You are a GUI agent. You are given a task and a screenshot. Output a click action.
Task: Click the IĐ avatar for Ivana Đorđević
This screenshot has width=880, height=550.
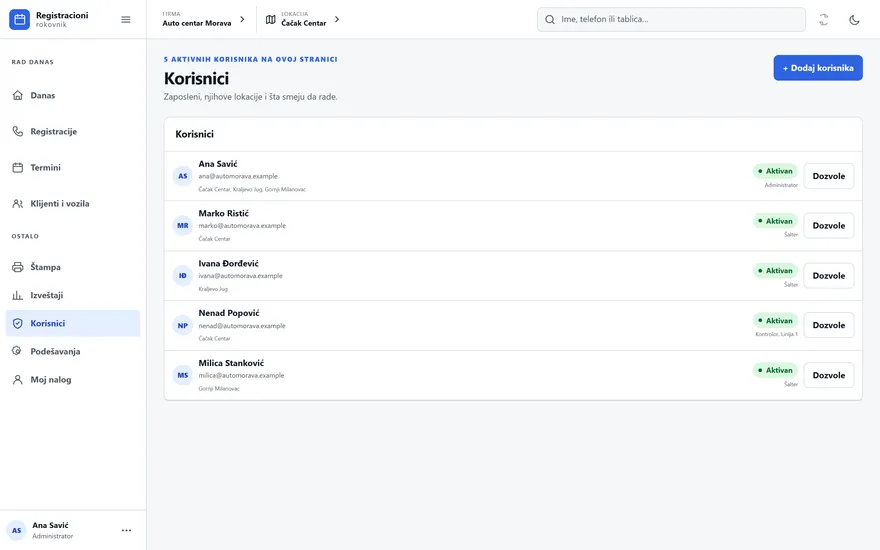[183, 276]
